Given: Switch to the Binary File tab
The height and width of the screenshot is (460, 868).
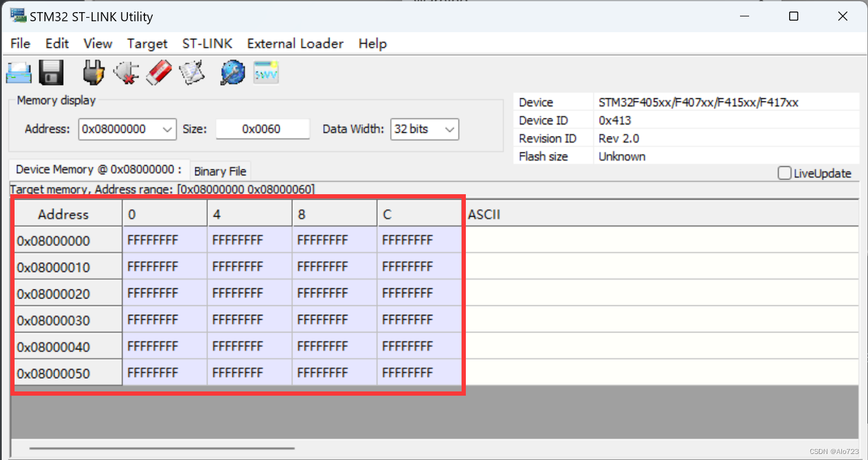Looking at the screenshot, I should [x=220, y=171].
